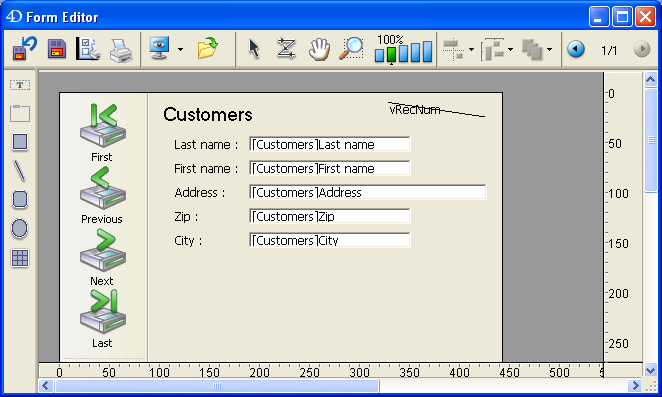Select the line drawing tool
The width and height of the screenshot is (662, 397).
[x=20, y=171]
